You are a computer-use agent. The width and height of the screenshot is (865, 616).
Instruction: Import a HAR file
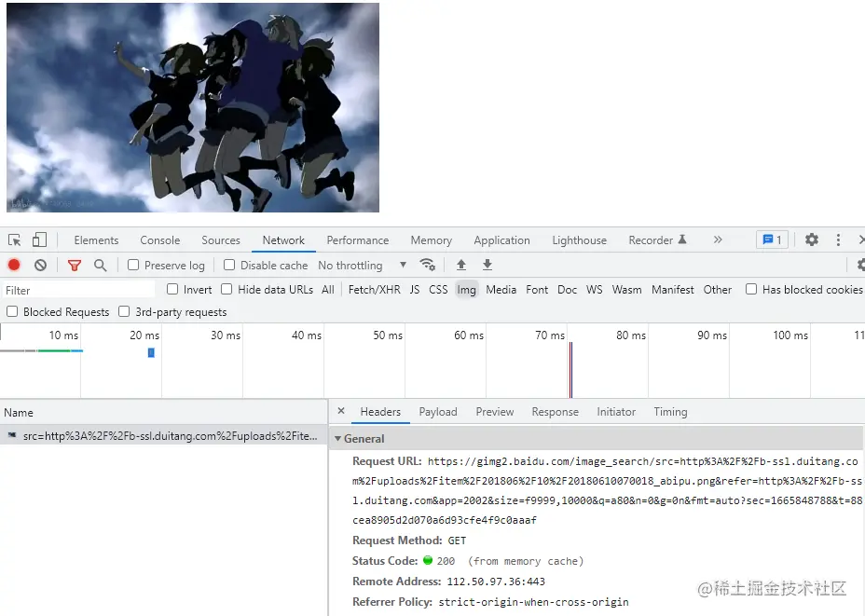point(461,265)
